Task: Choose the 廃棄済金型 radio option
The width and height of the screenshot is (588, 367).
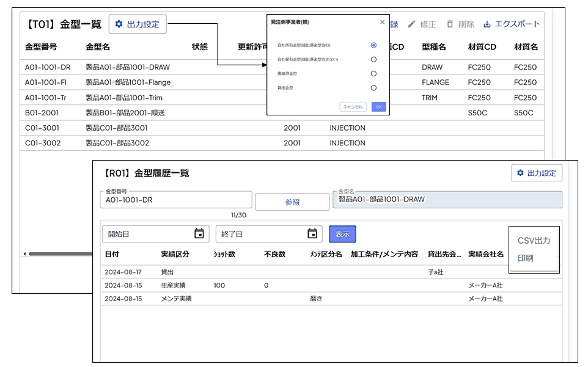Action: (373, 74)
